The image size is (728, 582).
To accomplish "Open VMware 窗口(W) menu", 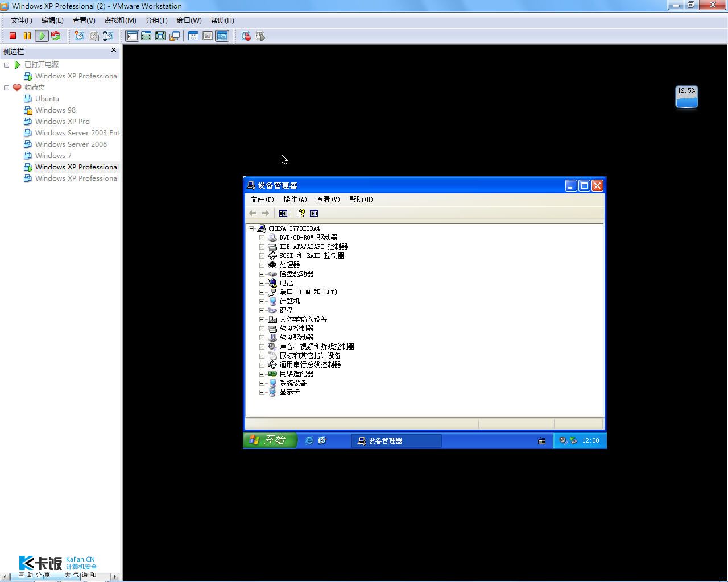I will pos(189,20).
